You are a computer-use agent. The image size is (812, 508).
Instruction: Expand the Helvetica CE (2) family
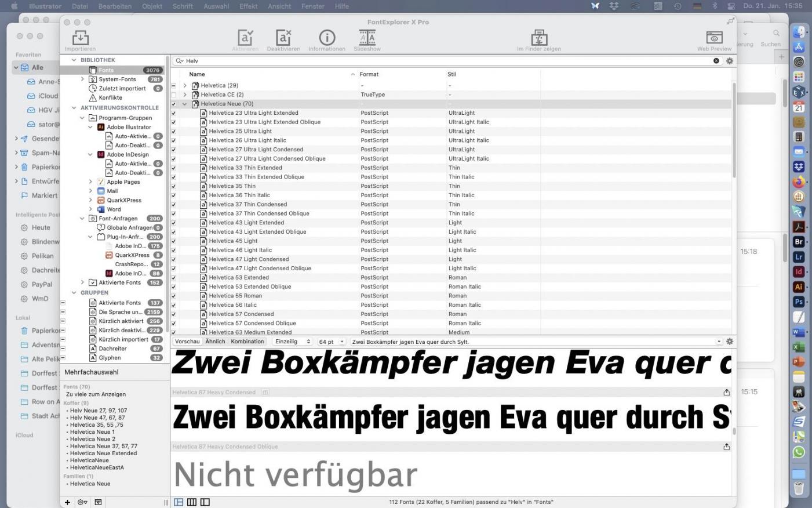[185, 95]
